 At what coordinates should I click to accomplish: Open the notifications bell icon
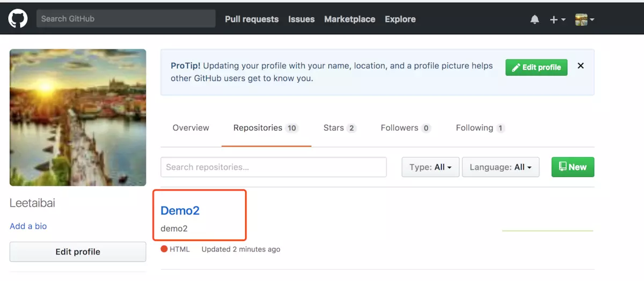click(535, 19)
